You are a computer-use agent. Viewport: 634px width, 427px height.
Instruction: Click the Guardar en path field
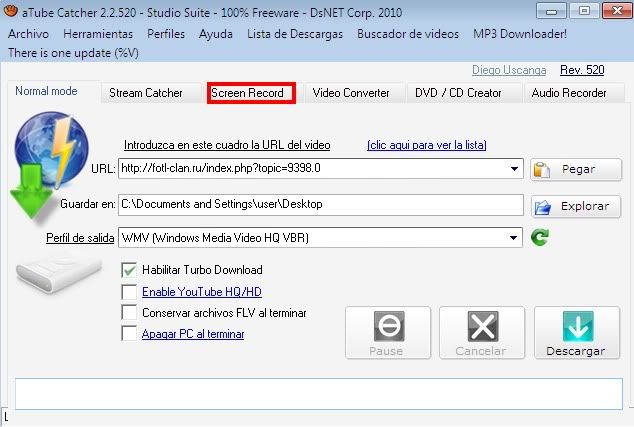(321, 205)
